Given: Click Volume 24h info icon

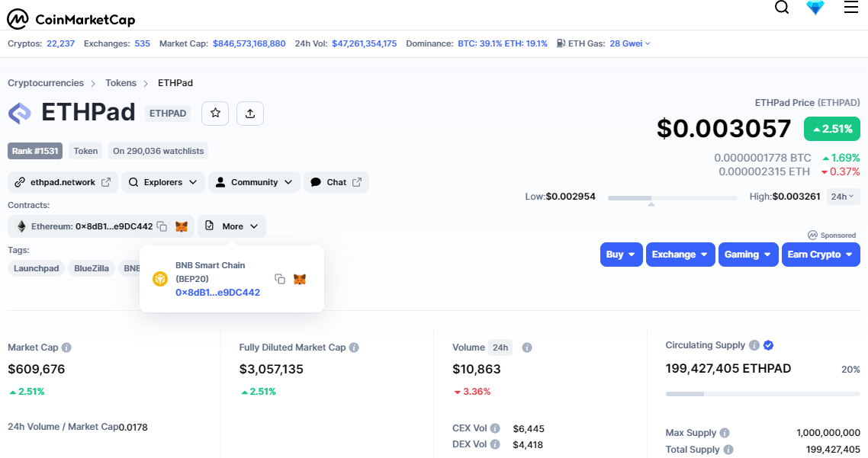Looking at the screenshot, I should click(527, 348).
